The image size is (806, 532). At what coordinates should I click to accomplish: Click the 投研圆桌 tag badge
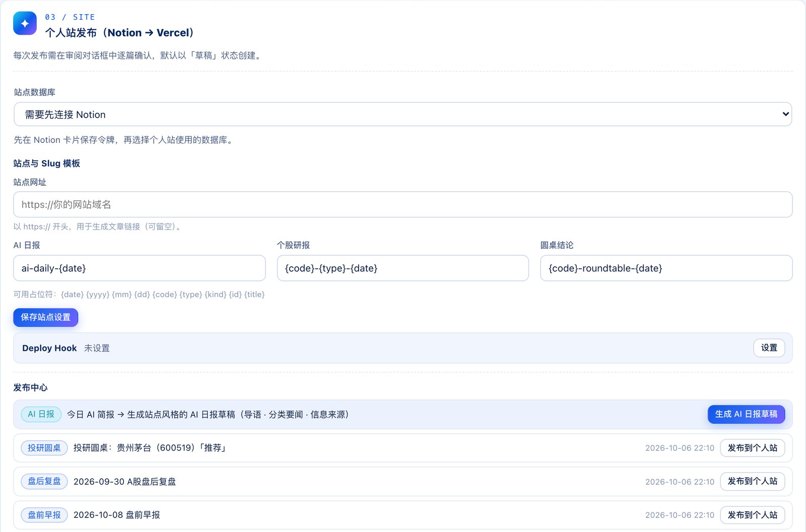[44, 448]
